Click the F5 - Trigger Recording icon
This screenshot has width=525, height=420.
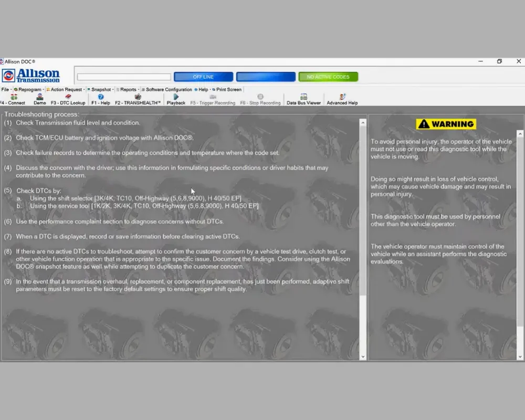coord(213,99)
